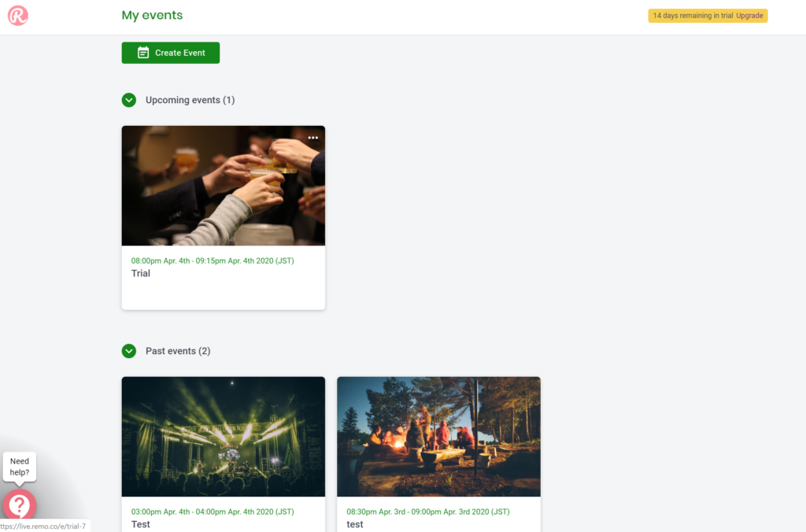Click the help question mark icon
806x532 pixels.
[20, 505]
